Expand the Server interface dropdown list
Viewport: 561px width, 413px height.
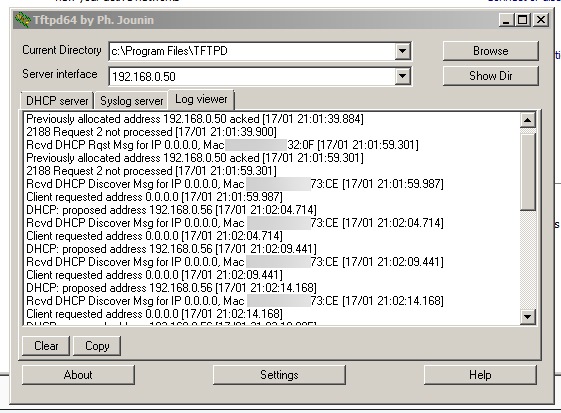tap(403, 76)
